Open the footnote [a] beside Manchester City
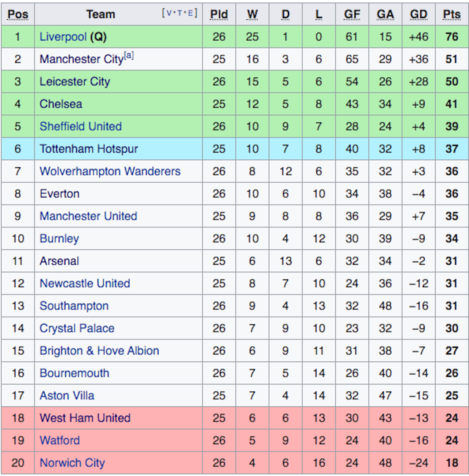The width and height of the screenshot is (469, 476). [129, 56]
